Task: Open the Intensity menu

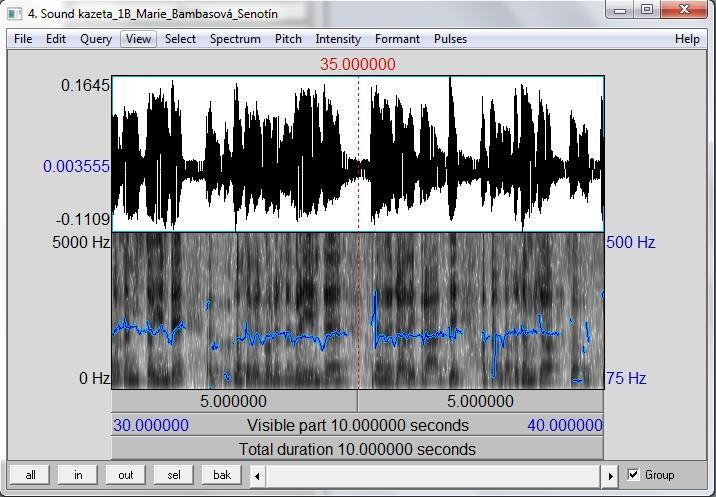Action: (x=338, y=39)
